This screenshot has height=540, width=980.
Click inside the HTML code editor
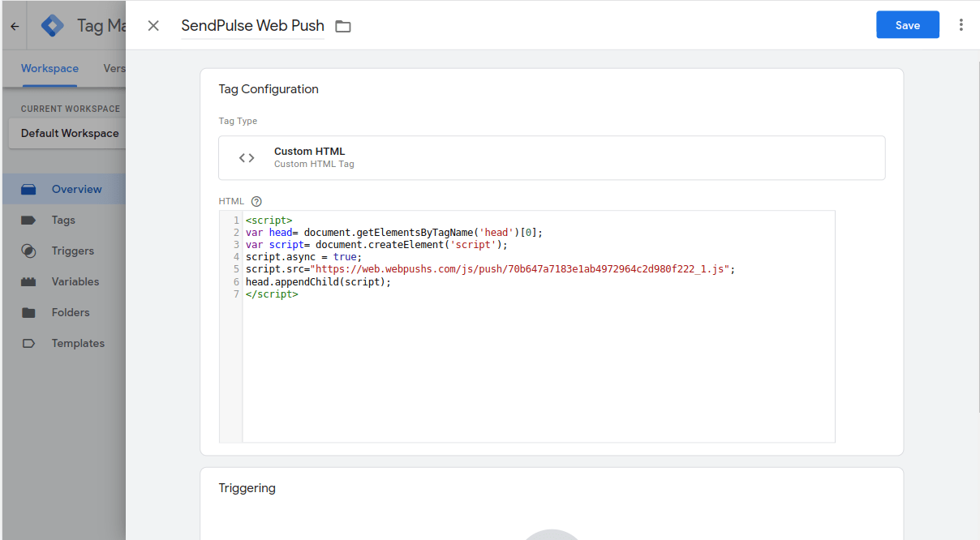[538, 365]
